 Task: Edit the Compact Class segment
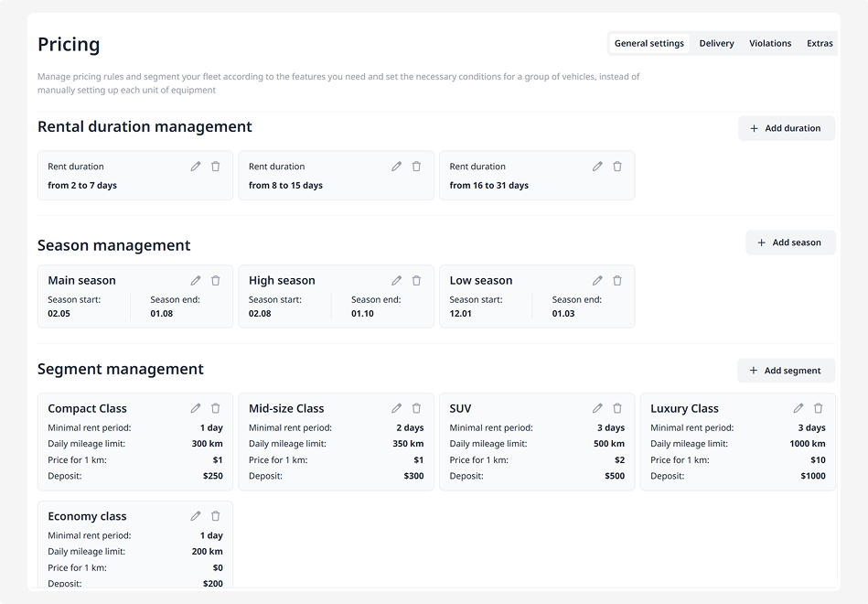[x=196, y=409]
